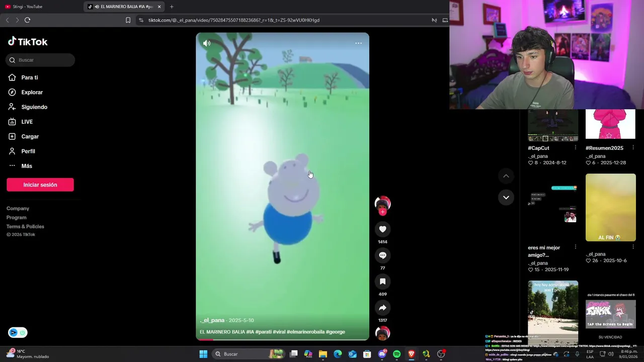
Task: Open the #george hashtag in the caption
Action: click(x=336, y=332)
